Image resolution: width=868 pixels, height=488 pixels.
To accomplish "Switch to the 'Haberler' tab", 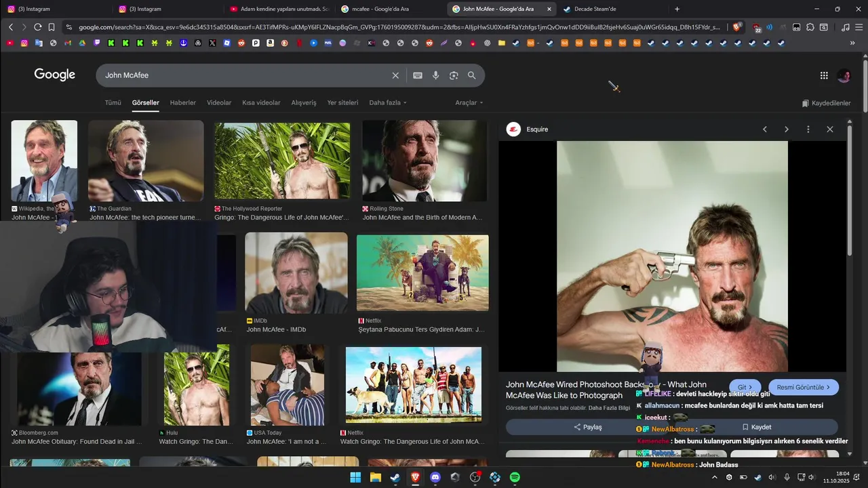I will coord(183,103).
